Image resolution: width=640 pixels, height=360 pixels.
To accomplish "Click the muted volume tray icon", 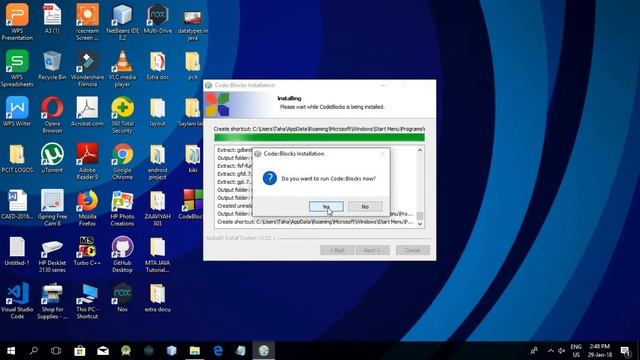I will (562, 351).
